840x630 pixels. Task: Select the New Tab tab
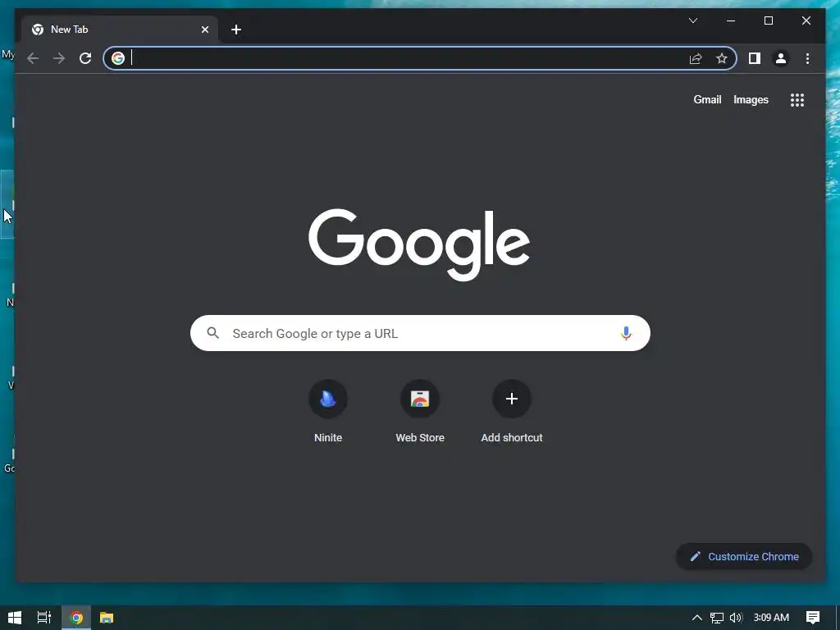120,30
